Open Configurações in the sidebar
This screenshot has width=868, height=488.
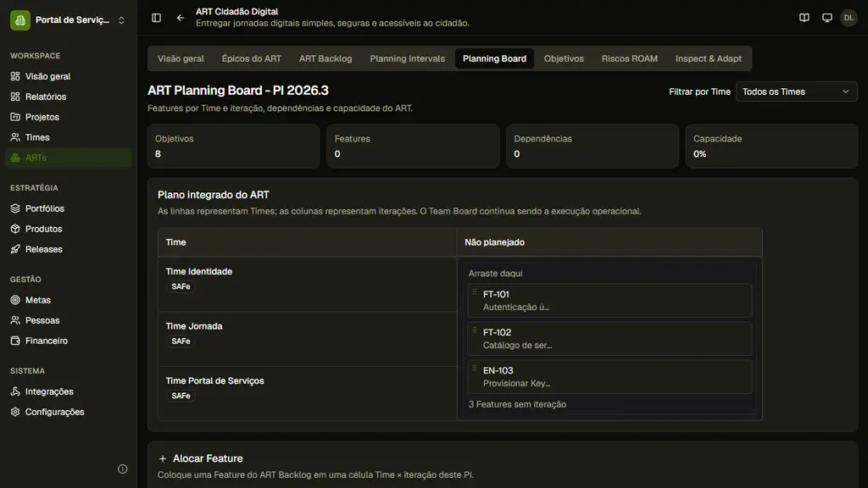tap(69, 412)
